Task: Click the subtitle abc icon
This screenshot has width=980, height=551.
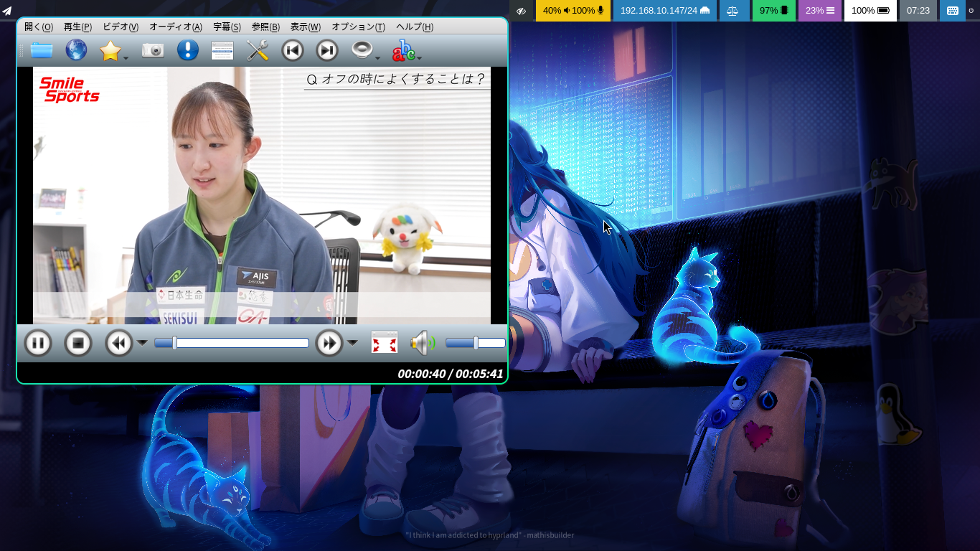Action: (404, 50)
